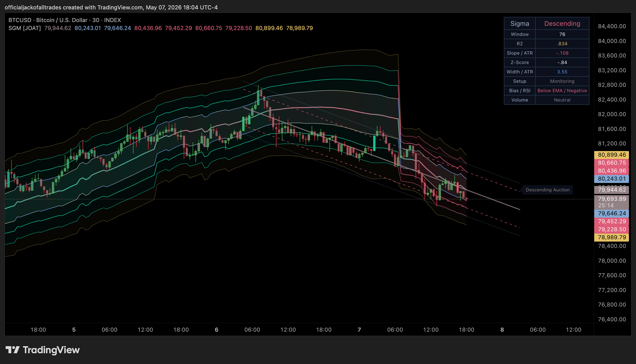The height and width of the screenshot is (364, 636).
Task: Click the Bias / RSI row label
Action: [x=520, y=91]
